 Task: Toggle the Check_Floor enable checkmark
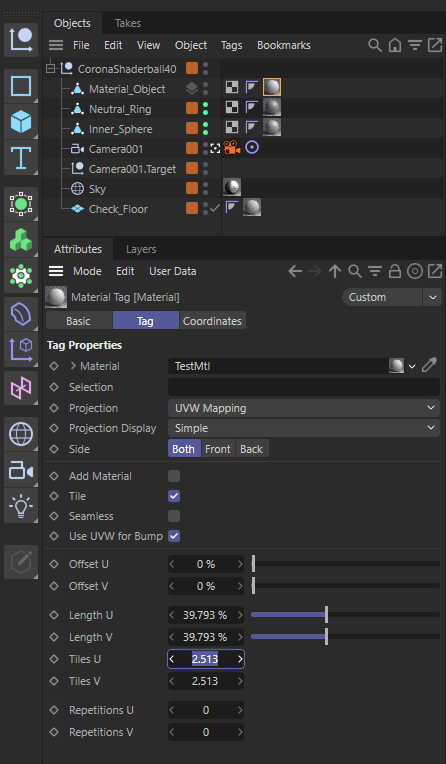215,209
